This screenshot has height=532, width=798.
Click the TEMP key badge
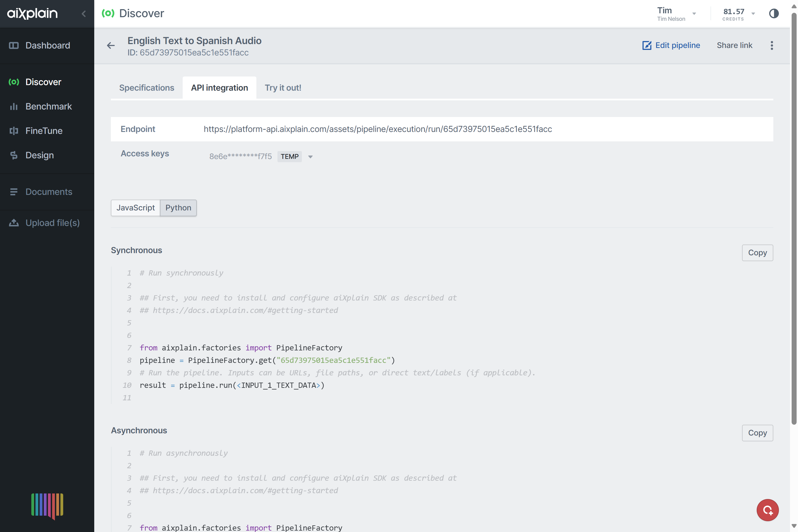pos(289,156)
